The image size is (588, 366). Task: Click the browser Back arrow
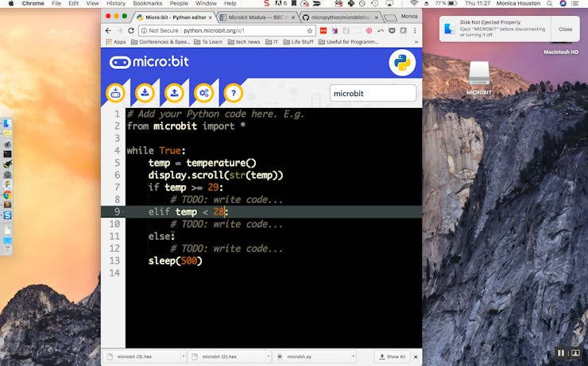point(108,31)
